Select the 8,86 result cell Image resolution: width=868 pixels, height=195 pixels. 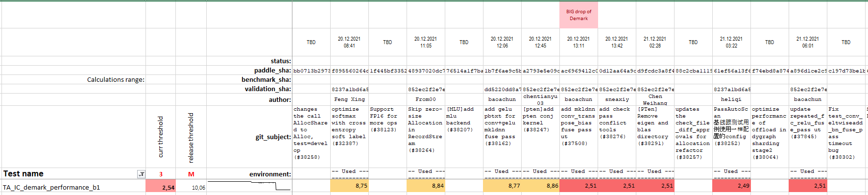[x=540, y=186]
